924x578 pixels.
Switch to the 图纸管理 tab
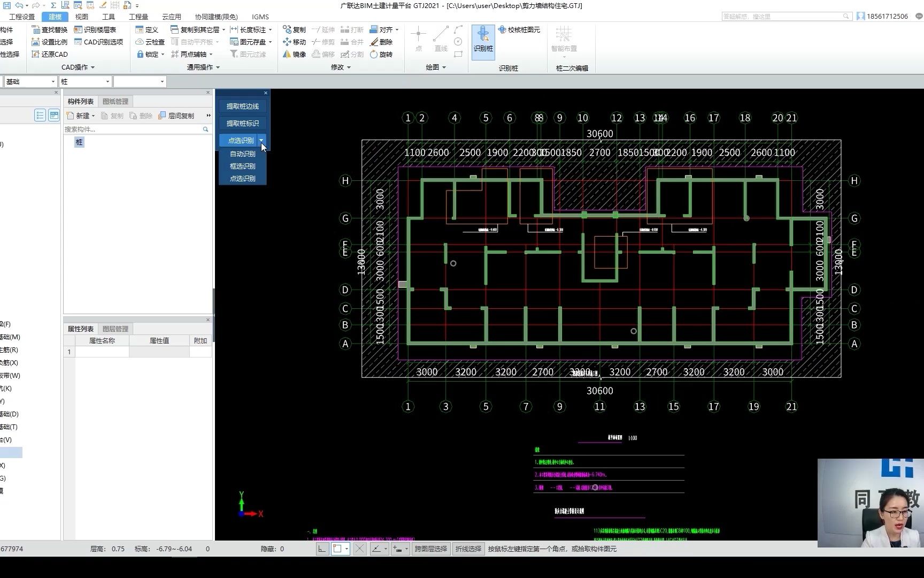point(115,101)
